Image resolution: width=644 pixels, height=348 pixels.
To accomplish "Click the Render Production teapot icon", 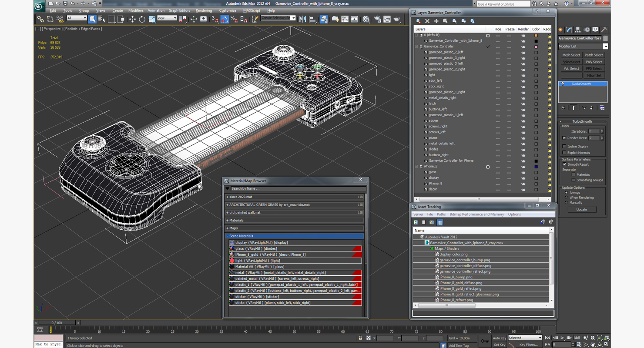I will (x=397, y=19).
